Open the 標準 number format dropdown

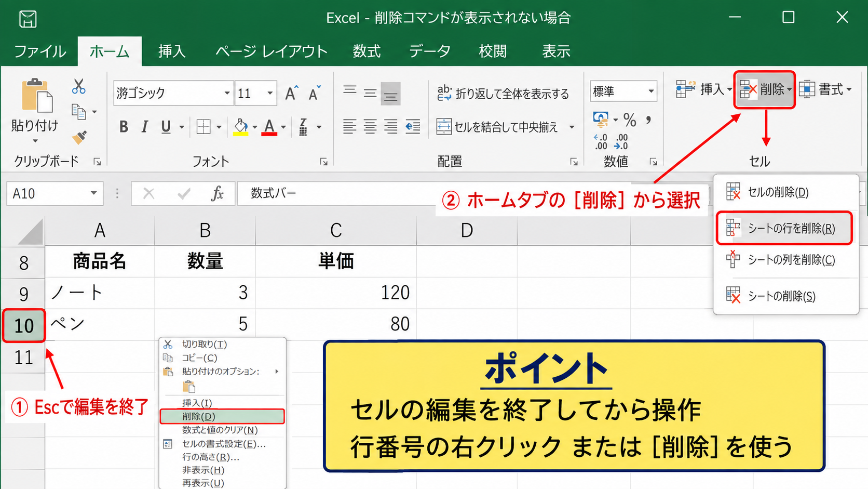click(650, 91)
